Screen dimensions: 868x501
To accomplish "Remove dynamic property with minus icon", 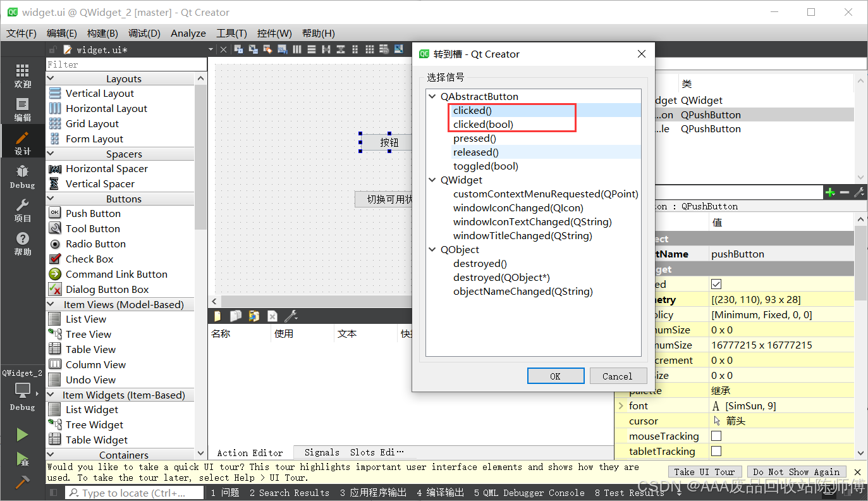I will coord(845,192).
